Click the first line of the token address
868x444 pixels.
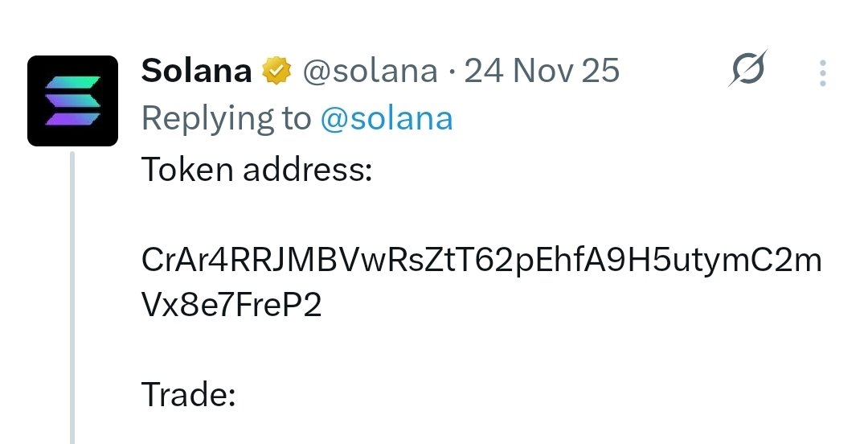tap(481, 261)
